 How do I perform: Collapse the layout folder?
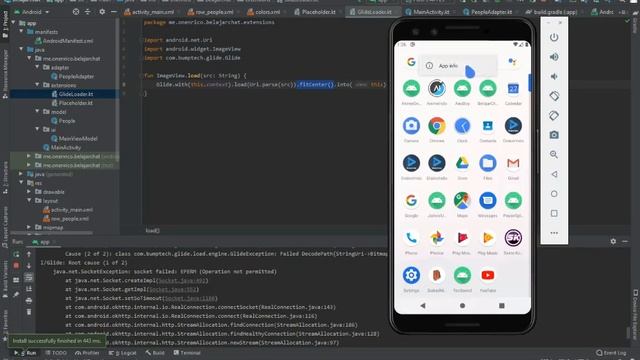coord(29,201)
